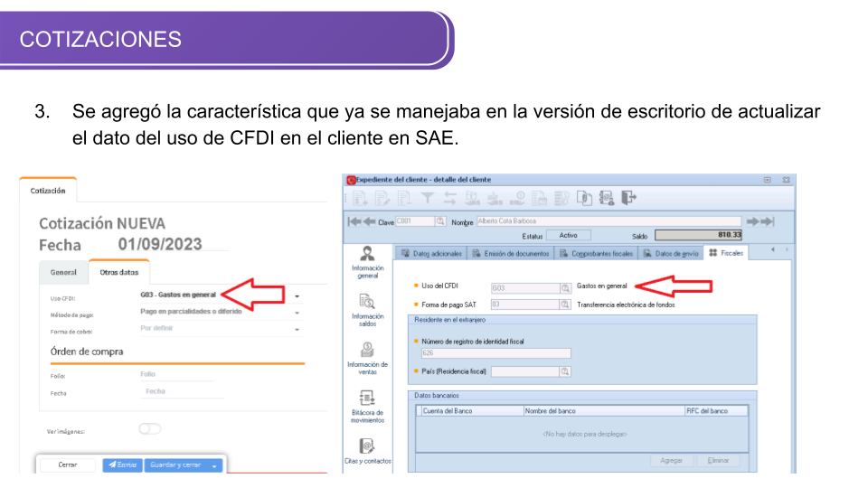
Task: Click the filter funnel toolbar icon
Action: pos(428,198)
